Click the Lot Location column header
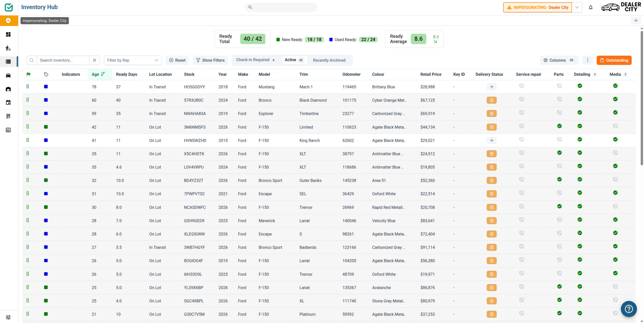The width and height of the screenshot is (644, 323). pos(160,74)
